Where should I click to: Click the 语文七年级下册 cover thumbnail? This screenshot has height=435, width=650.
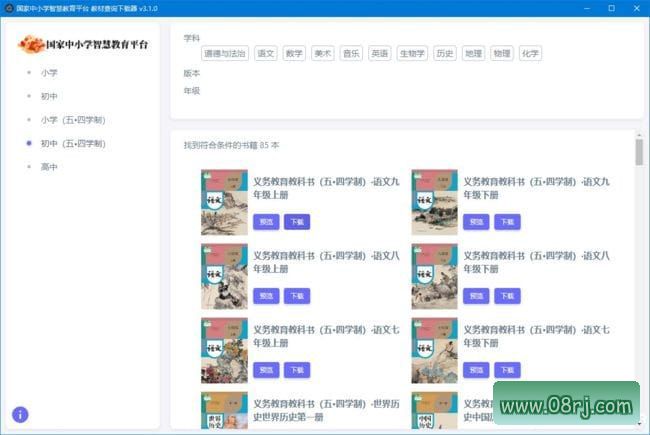click(x=434, y=351)
